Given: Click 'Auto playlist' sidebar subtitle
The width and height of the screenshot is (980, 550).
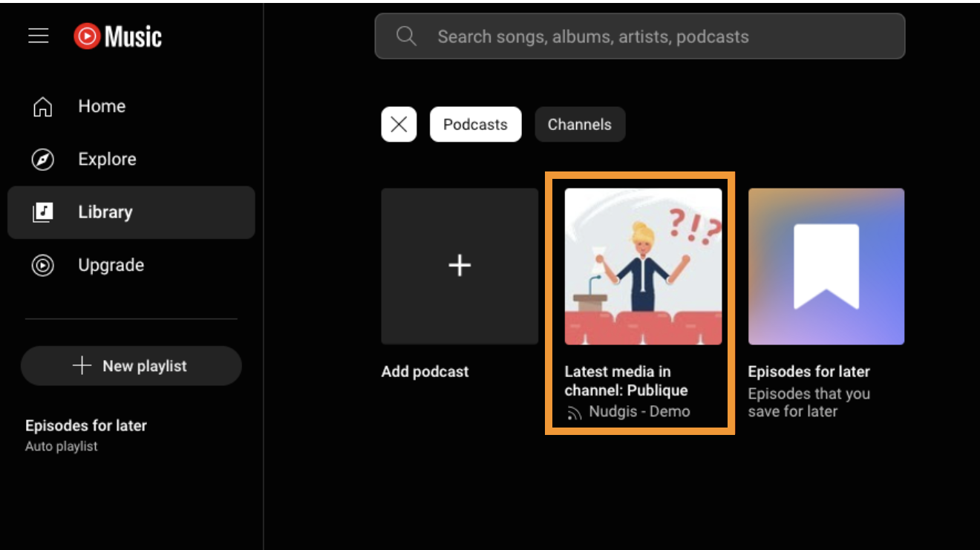Looking at the screenshot, I should [x=62, y=446].
